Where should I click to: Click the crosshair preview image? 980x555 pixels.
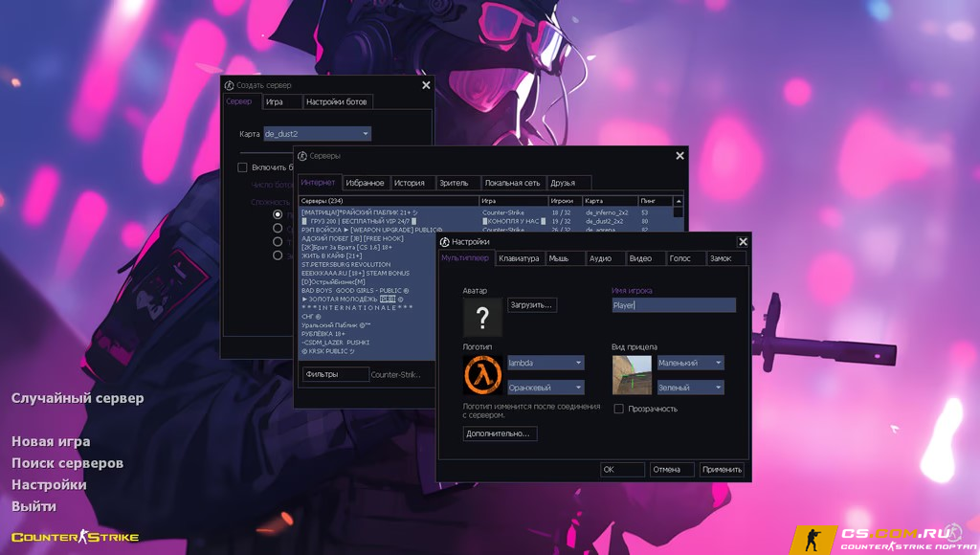(x=632, y=374)
